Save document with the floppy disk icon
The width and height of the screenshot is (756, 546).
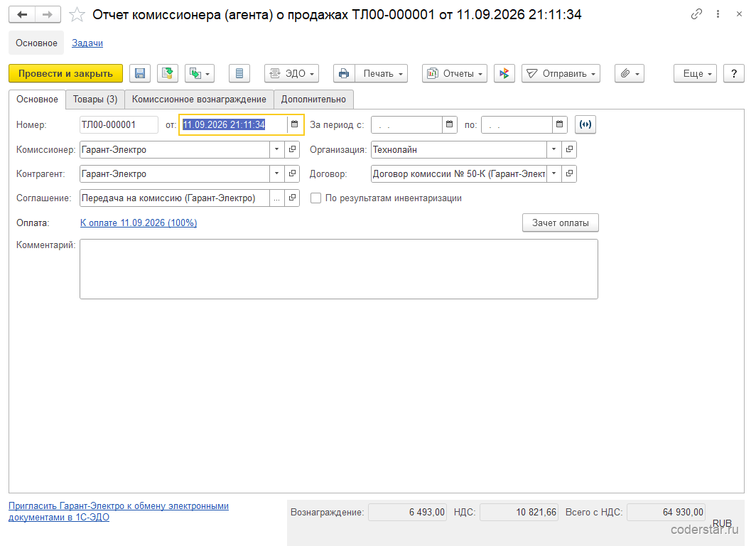pyautogui.click(x=140, y=74)
